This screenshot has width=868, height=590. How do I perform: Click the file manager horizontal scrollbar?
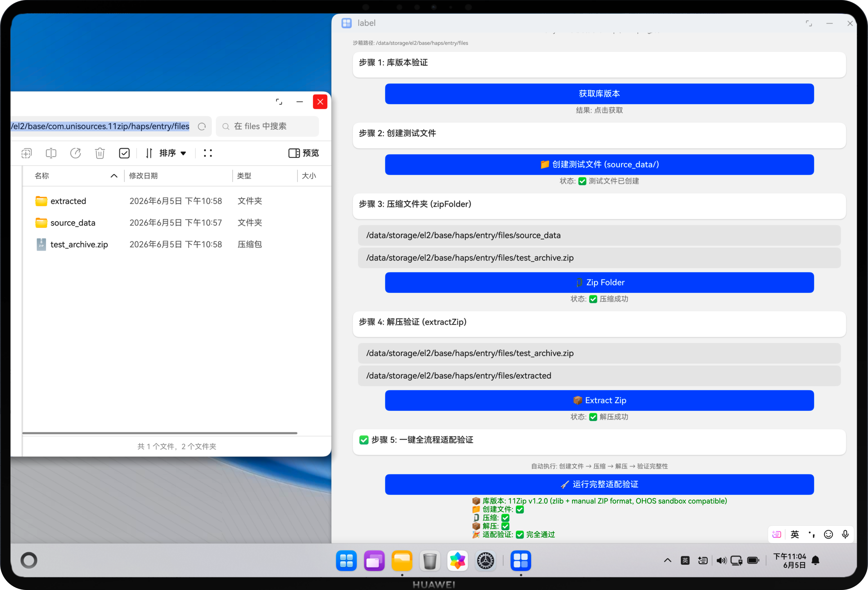tap(160, 433)
